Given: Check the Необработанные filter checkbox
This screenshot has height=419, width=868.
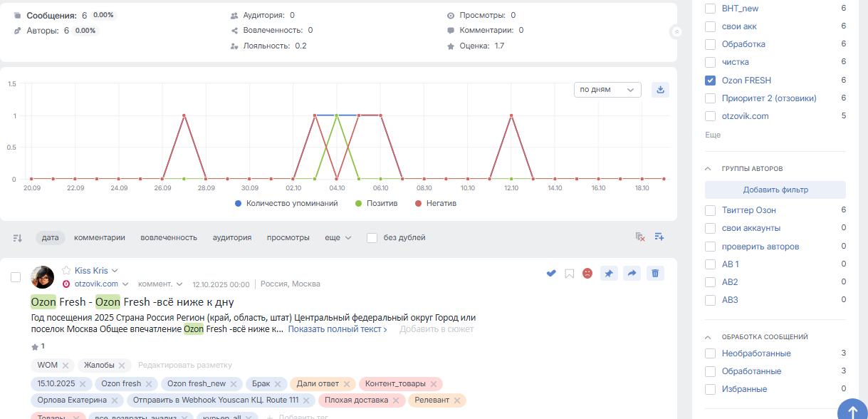Looking at the screenshot, I should [x=710, y=353].
